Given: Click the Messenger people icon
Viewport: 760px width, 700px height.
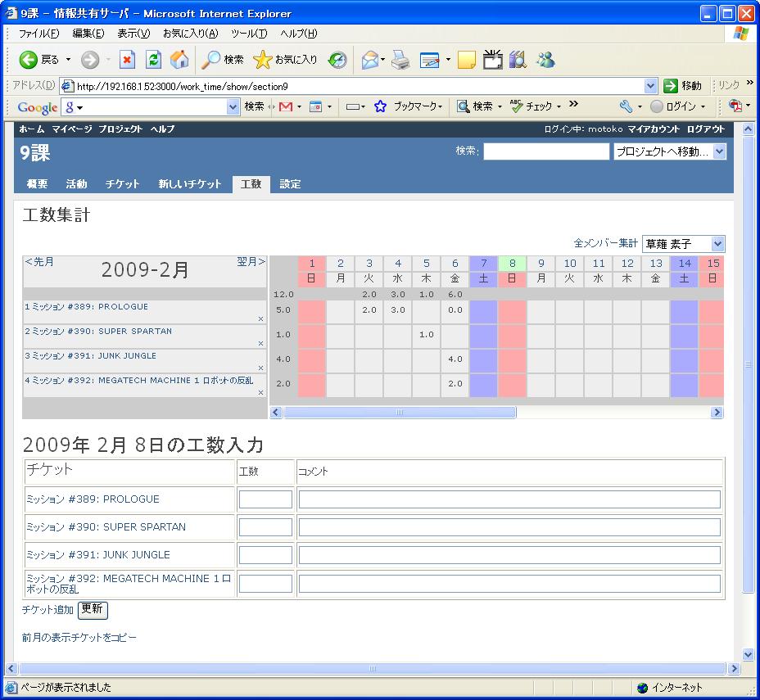Looking at the screenshot, I should pos(545,60).
